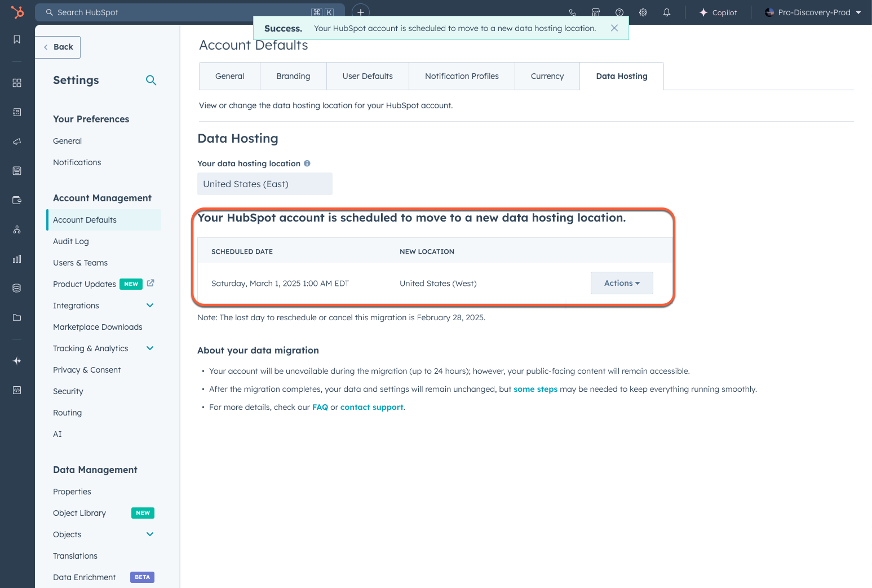This screenshot has height=588, width=872.
Task: Open the calling phone icon
Action: coord(572,12)
